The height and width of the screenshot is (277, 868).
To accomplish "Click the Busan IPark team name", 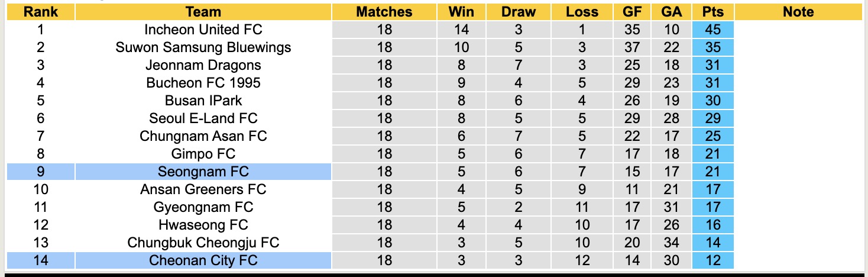I will pyautogui.click(x=203, y=101).
